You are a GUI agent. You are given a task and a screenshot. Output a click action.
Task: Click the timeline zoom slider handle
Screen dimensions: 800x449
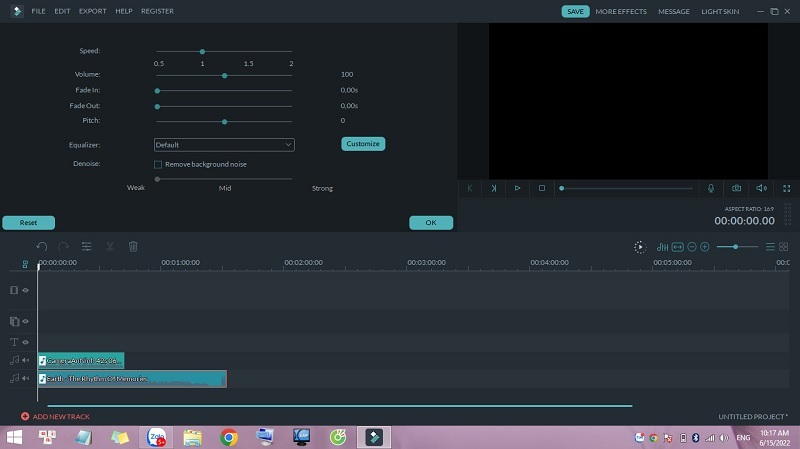pos(735,247)
